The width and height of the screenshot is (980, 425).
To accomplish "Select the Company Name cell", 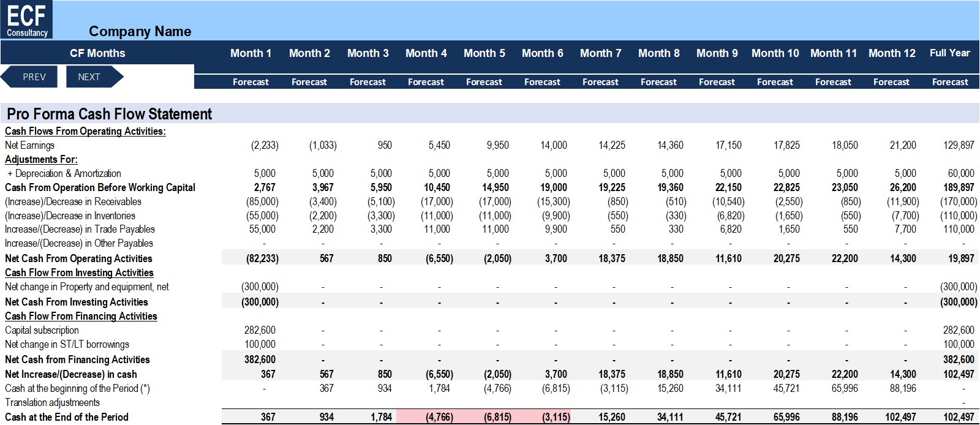I will click(140, 31).
